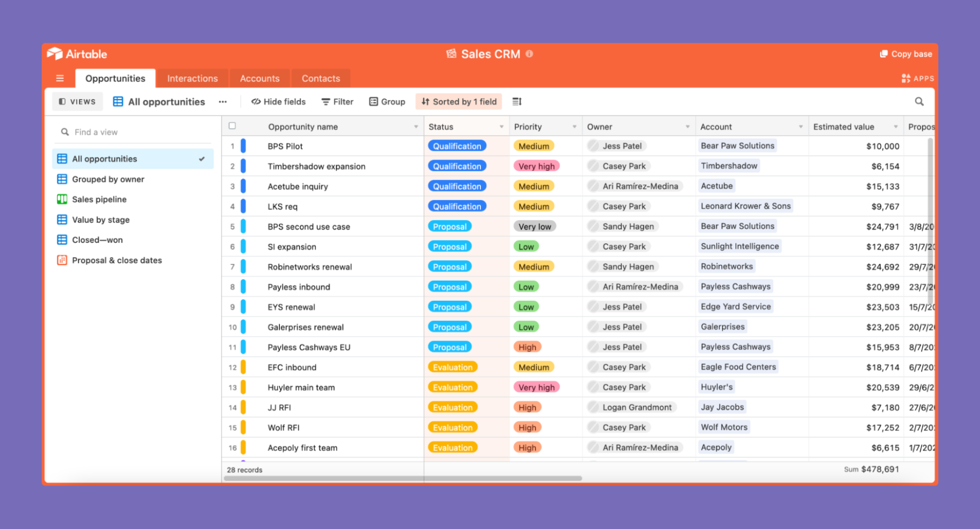Select the checkbox in header row
This screenshot has width=980, height=529.
tap(232, 126)
